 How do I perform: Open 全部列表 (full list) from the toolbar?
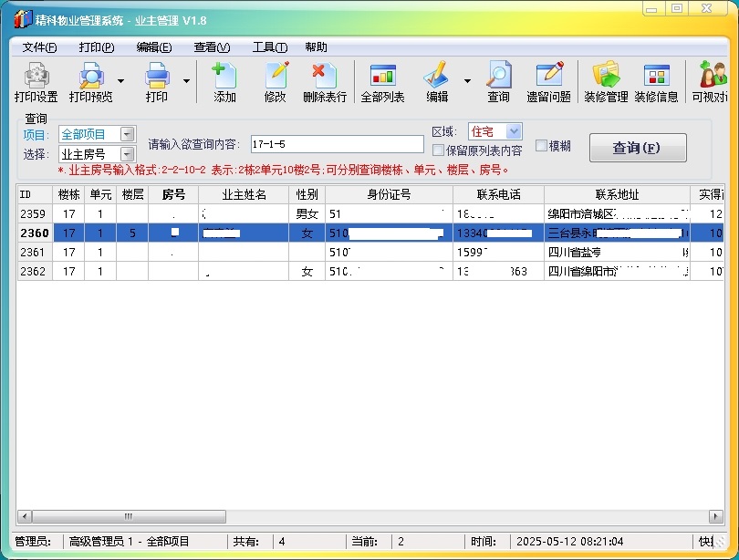tap(382, 81)
